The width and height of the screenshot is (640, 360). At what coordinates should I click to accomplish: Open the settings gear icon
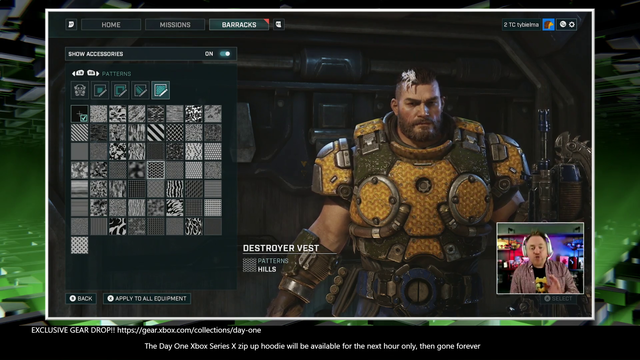pyautogui.click(x=572, y=24)
